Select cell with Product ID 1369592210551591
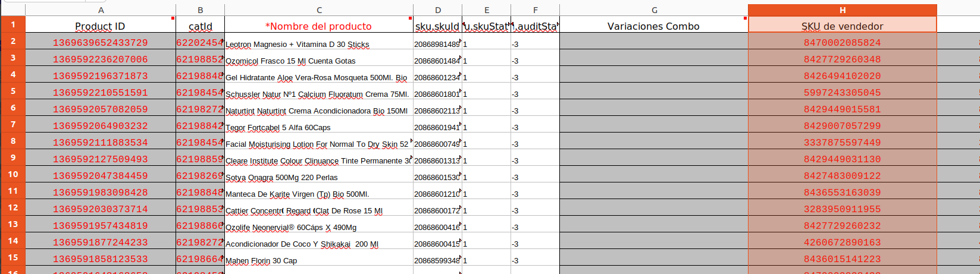This screenshot has height=274, width=980. 101,91
